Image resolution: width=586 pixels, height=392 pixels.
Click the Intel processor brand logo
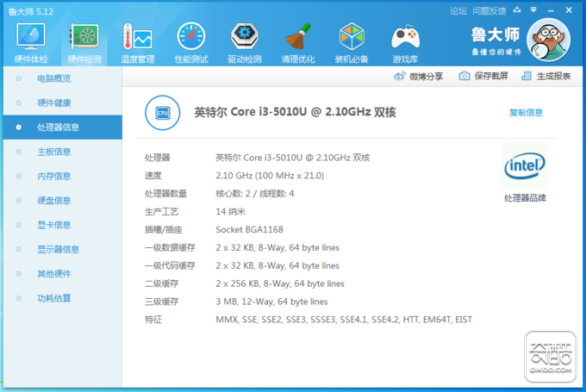[525, 165]
